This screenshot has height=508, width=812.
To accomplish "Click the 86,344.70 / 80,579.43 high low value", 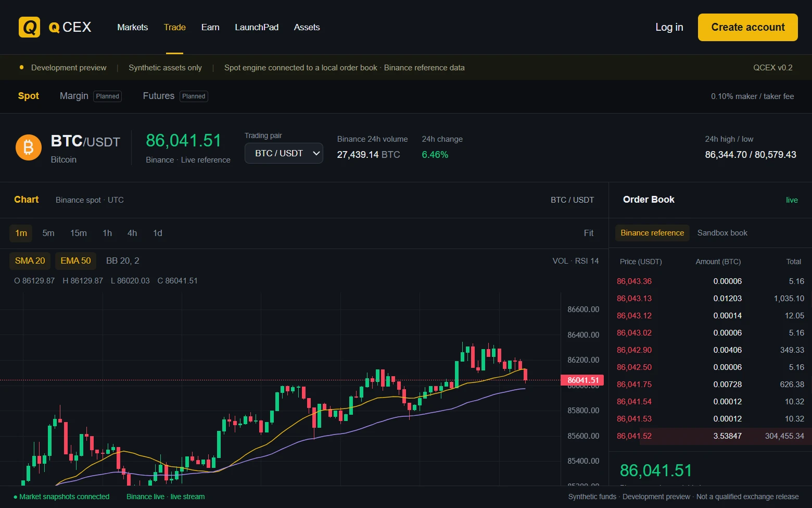I will click(x=751, y=155).
